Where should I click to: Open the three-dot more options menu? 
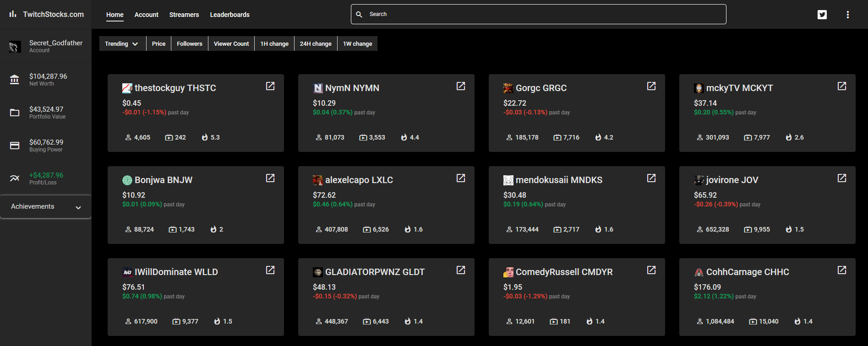pos(848,15)
